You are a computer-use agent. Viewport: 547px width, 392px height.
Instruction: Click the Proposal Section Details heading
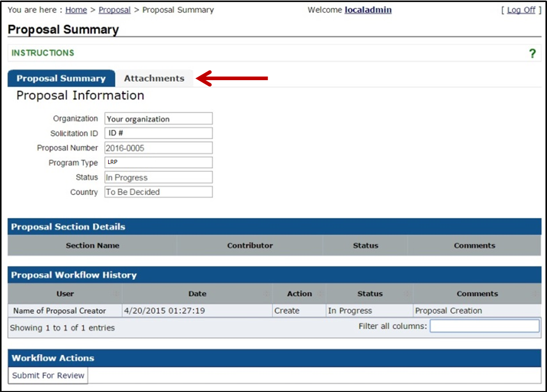[68, 227]
